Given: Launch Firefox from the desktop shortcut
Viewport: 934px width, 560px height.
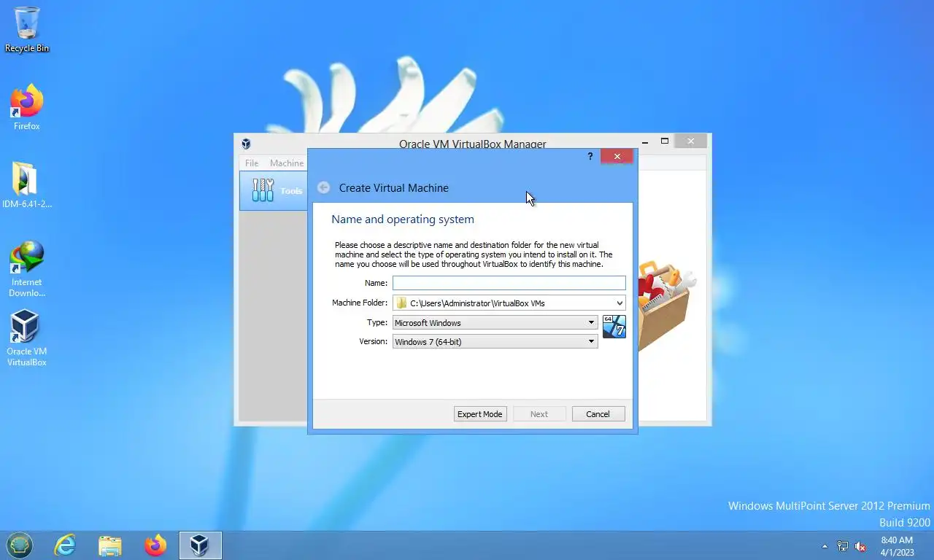Looking at the screenshot, I should click(27, 107).
